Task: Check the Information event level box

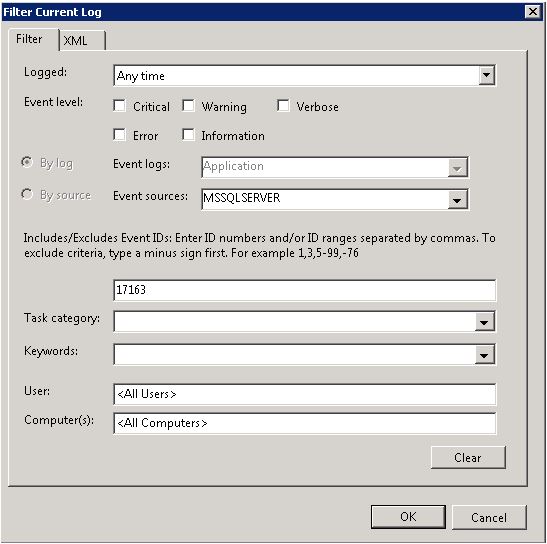Action: pyautogui.click(x=188, y=135)
